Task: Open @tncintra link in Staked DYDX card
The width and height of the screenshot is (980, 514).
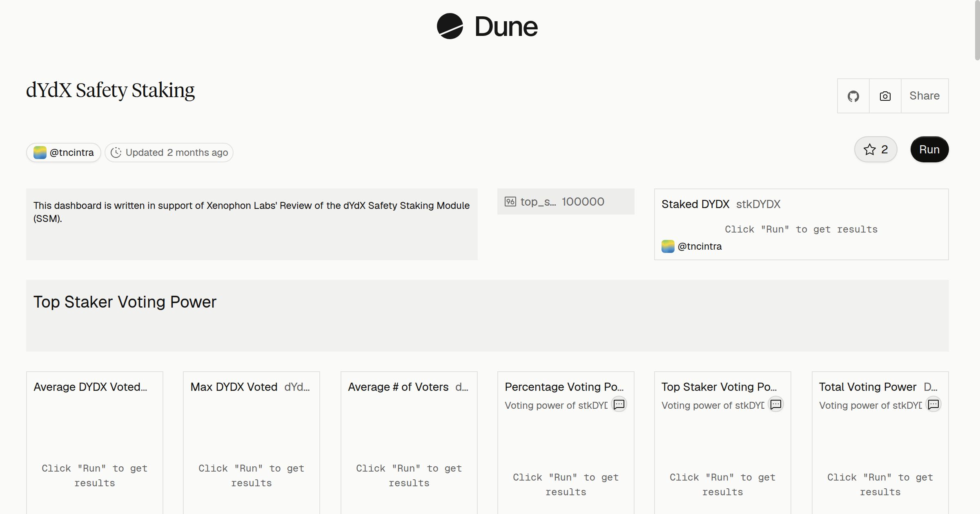Action: pos(699,246)
